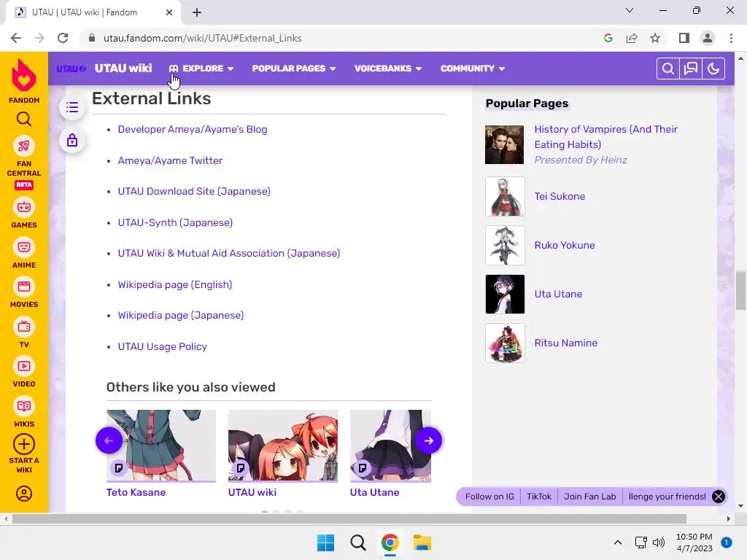Open Fandom sidebar search icon
This screenshot has width=747, height=560.
tap(24, 119)
